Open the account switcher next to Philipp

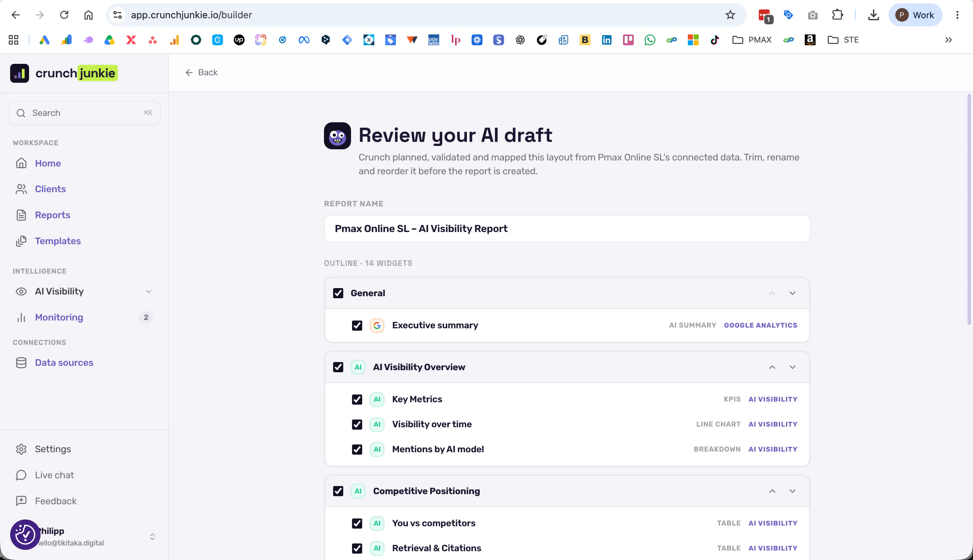[152, 537]
